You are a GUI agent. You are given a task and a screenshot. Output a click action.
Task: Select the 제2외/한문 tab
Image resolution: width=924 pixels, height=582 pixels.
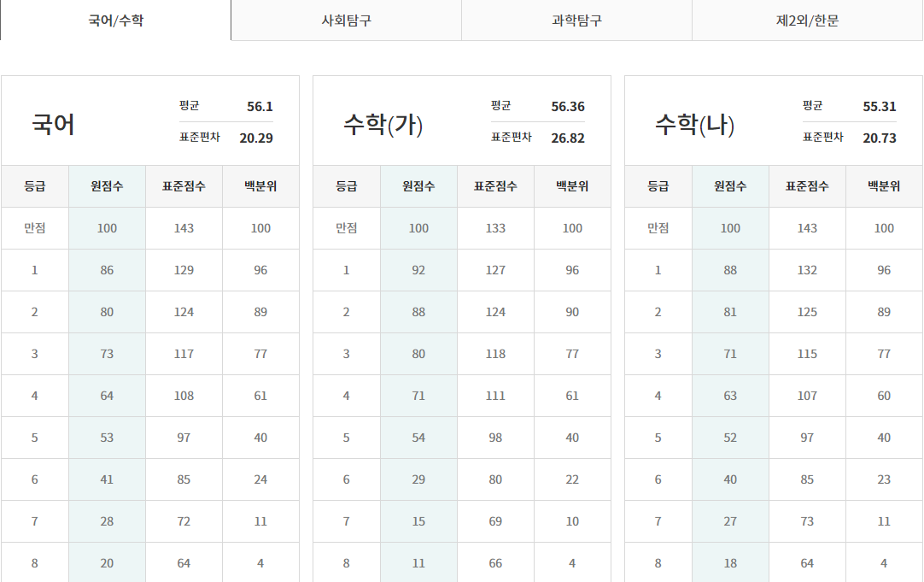click(x=807, y=21)
